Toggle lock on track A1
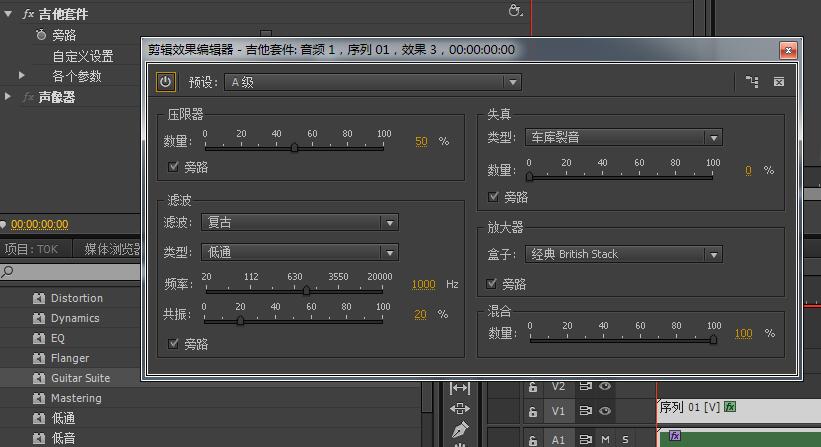The height and width of the screenshot is (447, 821). (x=532, y=440)
